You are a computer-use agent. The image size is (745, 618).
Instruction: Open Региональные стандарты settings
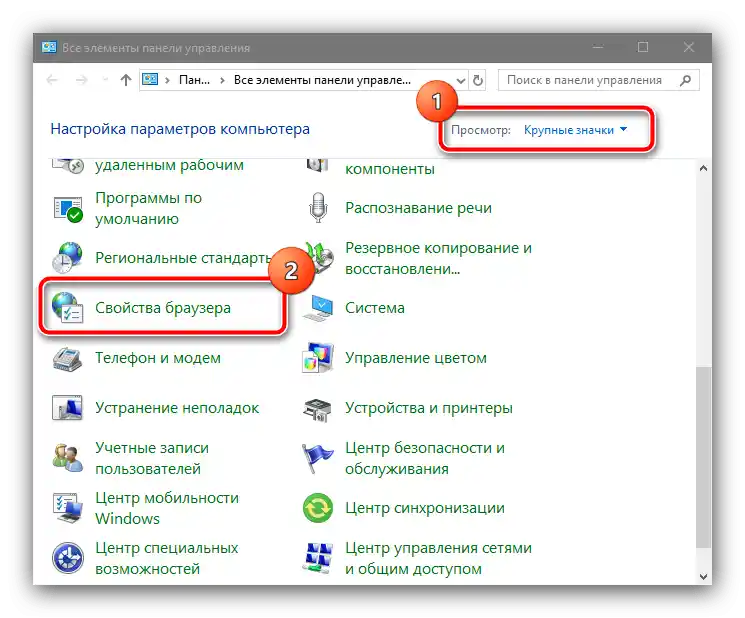(x=184, y=257)
